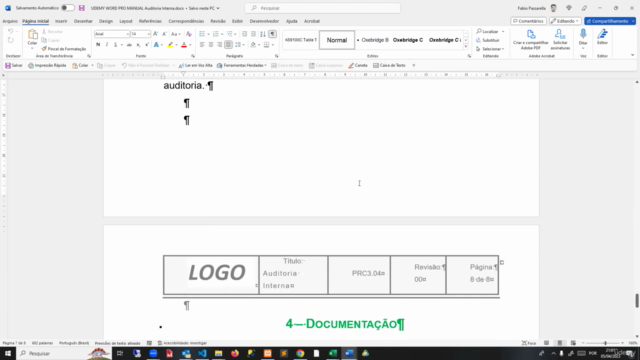The image size is (640, 360).
Task: Click the Justify alignment icon
Action: (x=228, y=44)
